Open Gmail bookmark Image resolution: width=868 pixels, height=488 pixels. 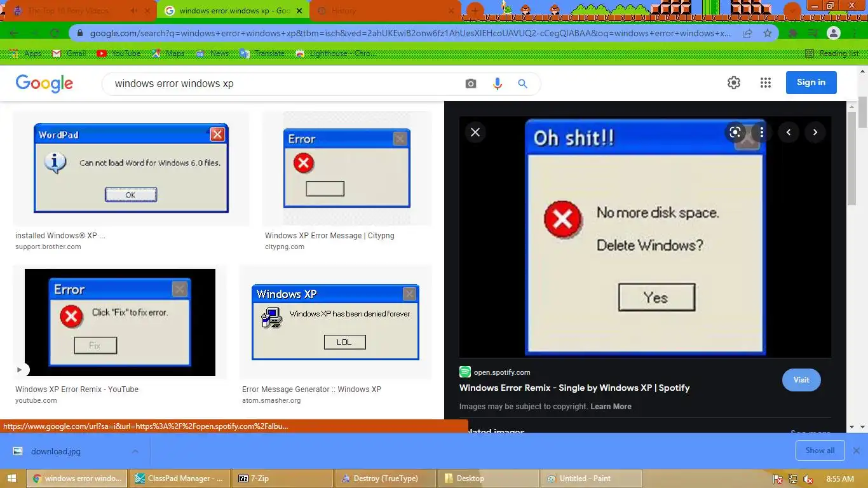coord(69,53)
